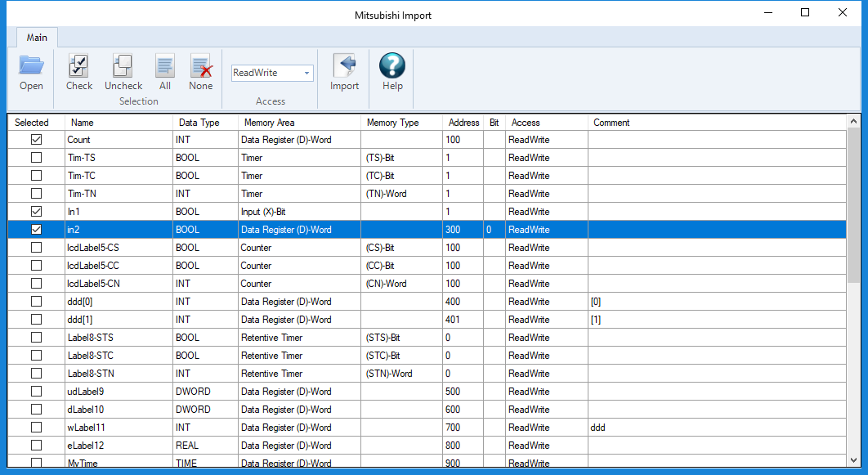Check the eLabel12 row checkbox
This screenshot has width=868, height=475.
pos(36,445)
